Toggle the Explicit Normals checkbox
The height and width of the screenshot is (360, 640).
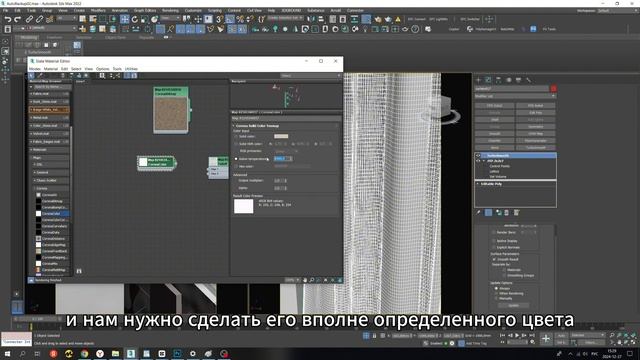click(494, 247)
